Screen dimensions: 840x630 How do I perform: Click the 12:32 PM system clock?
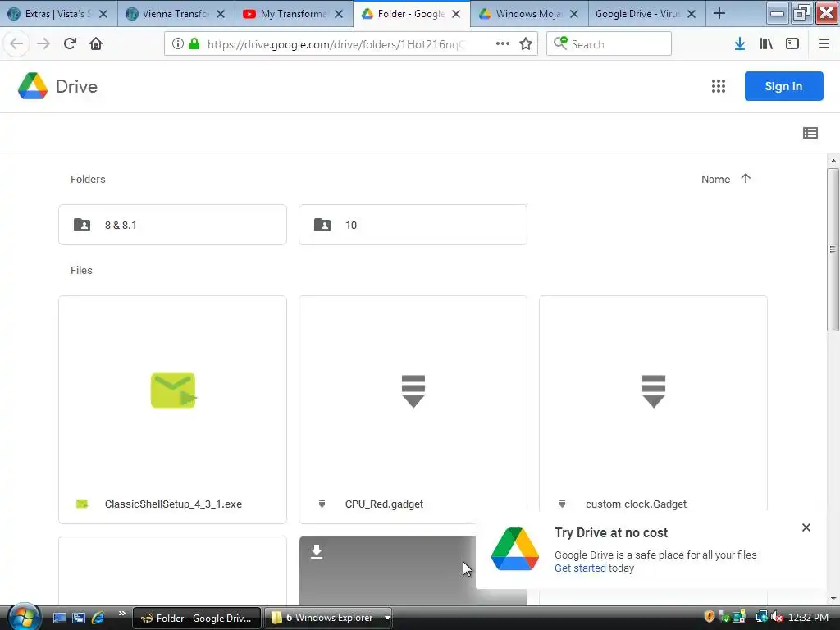tap(808, 617)
